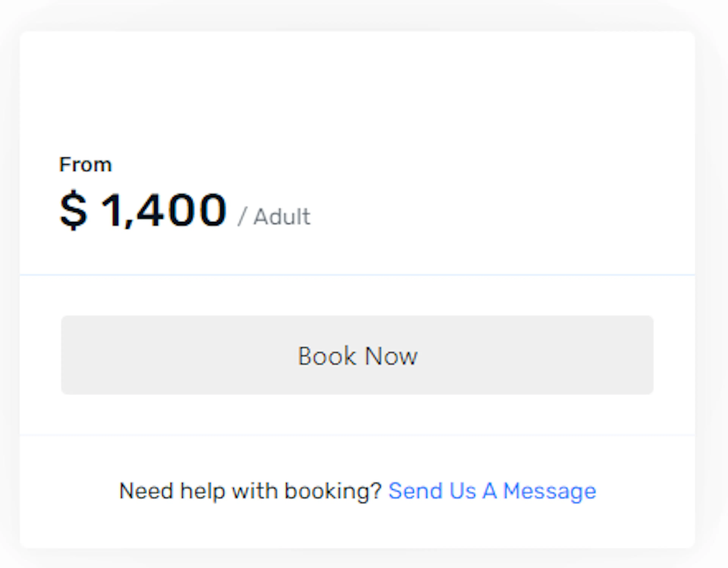Click the divider line below Book Now
The height and width of the screenshot is (568, 728).
(357, 435)
